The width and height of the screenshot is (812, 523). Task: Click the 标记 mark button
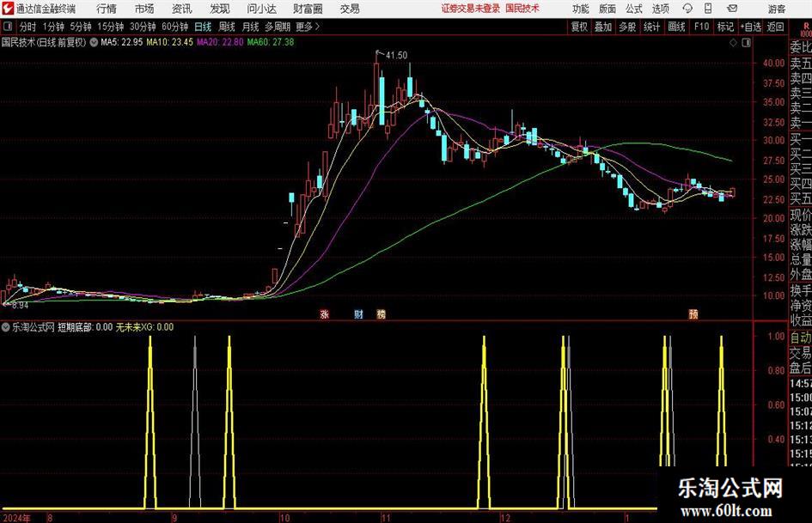pos(725,27)
